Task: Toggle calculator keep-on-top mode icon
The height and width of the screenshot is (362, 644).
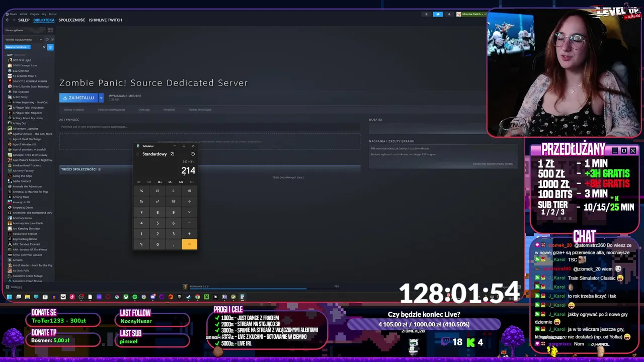Action: point(172,154)
